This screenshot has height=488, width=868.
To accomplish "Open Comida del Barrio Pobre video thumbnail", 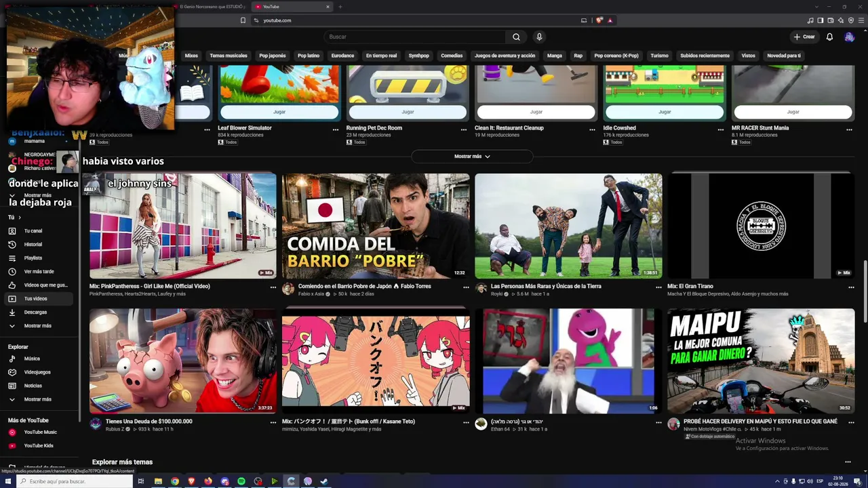I will [376, 226].
